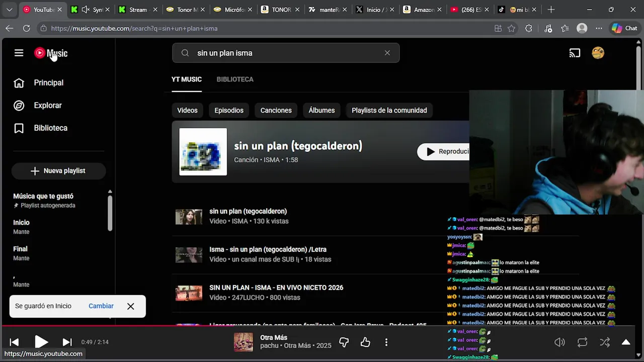Viewport: 644px width, 362px height.
Task: Open 'SIN UN PLAN - ISMA - EN VIVO NICETO 2026'
Action: [x=276, y=288]
